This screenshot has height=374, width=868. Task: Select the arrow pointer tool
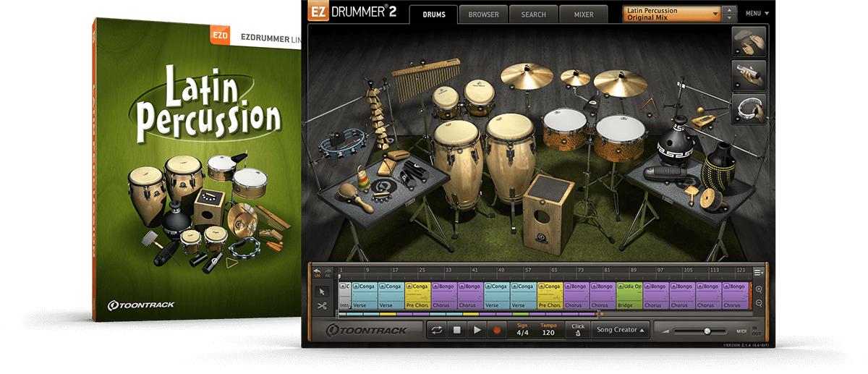tap(323, 292)
